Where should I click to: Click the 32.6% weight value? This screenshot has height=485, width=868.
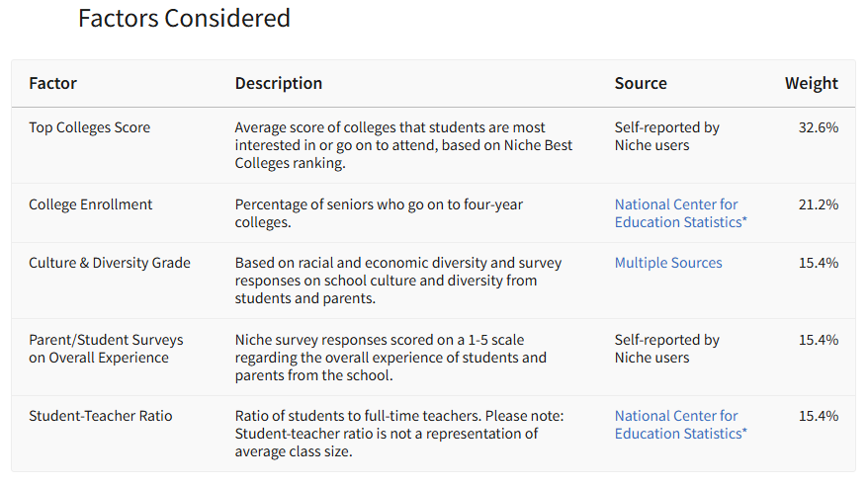click(818, 127)
